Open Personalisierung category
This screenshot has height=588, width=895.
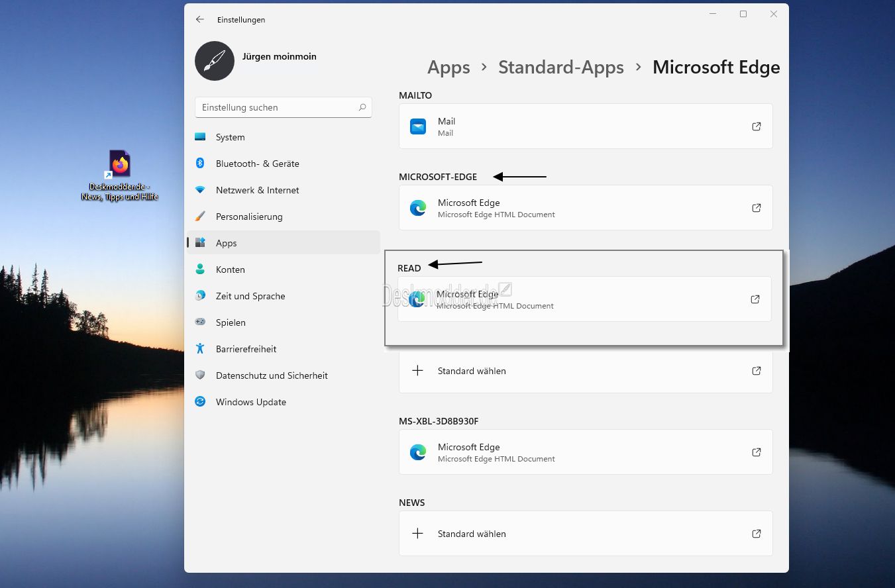pyautogui.click(x=284, y=217)
